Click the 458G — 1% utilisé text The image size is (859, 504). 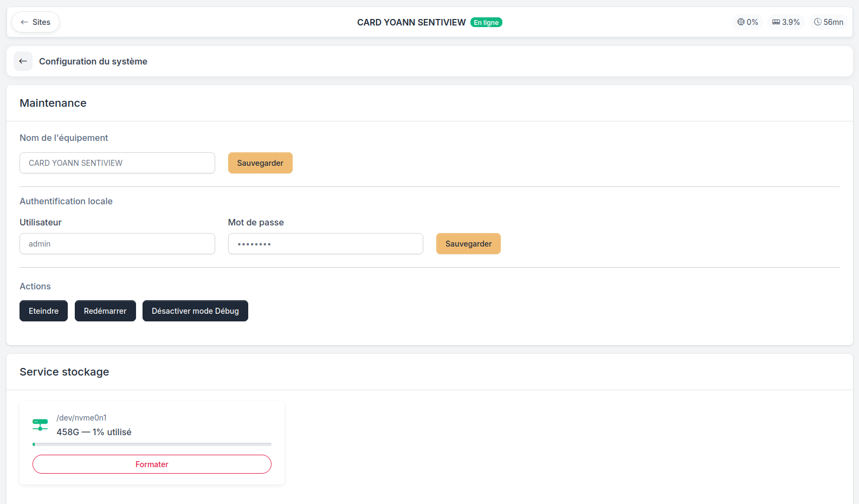94,432
